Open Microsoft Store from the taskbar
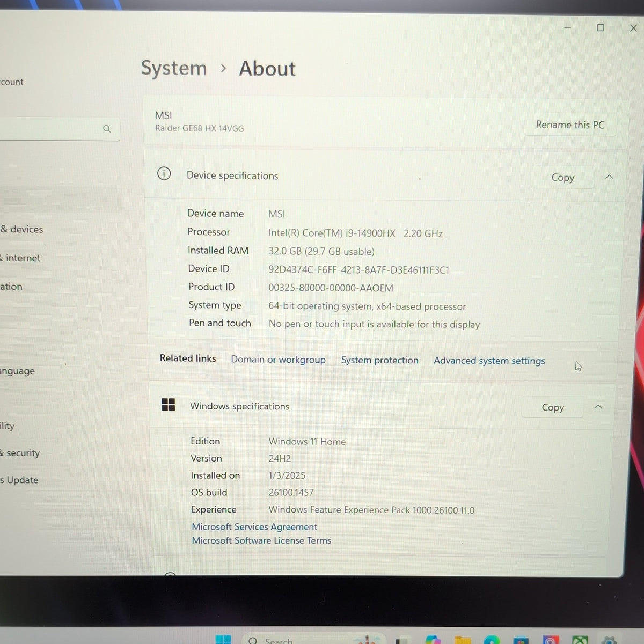 click(x=521, y=640)
